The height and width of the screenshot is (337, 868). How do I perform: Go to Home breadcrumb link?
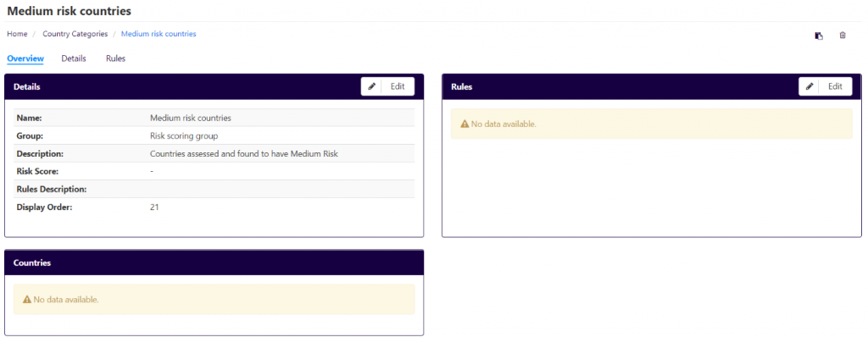point(17,34)
